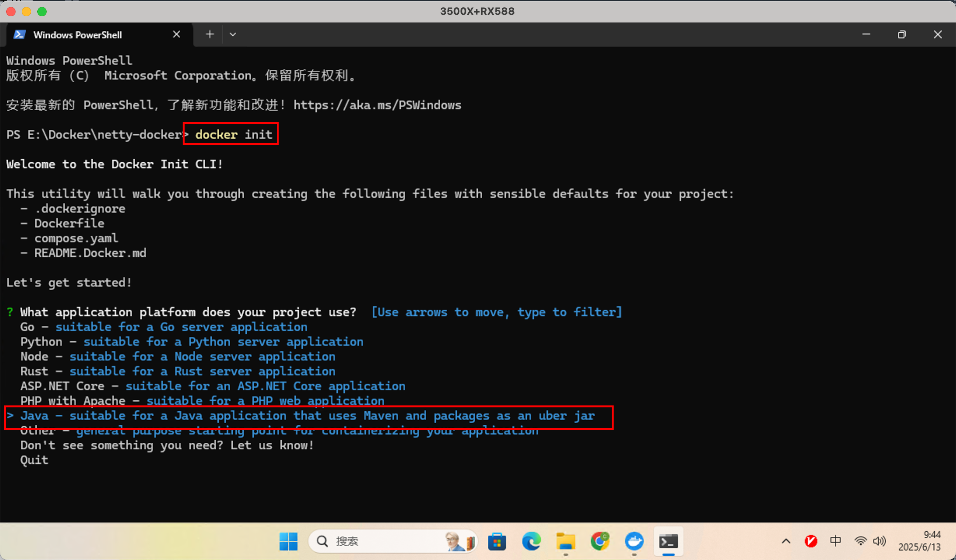This screenshot has width=956, height=560.
Task: Click the PowerShell icon in the tab
Action: point(19,35)
